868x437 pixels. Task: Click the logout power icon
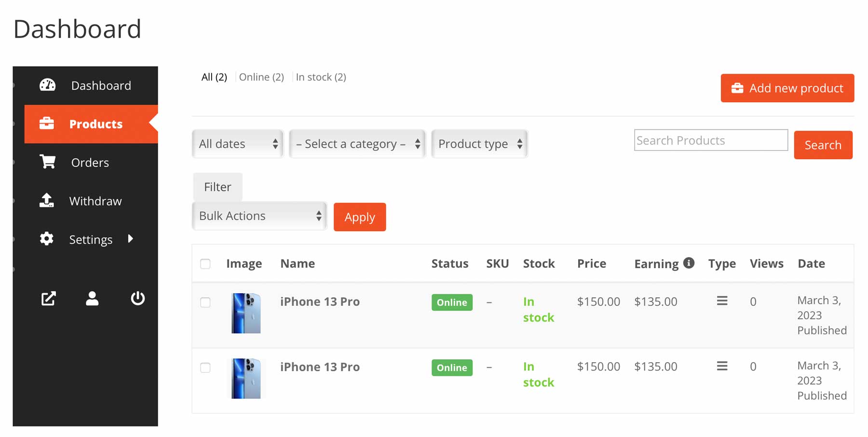(x=137, y=299)
